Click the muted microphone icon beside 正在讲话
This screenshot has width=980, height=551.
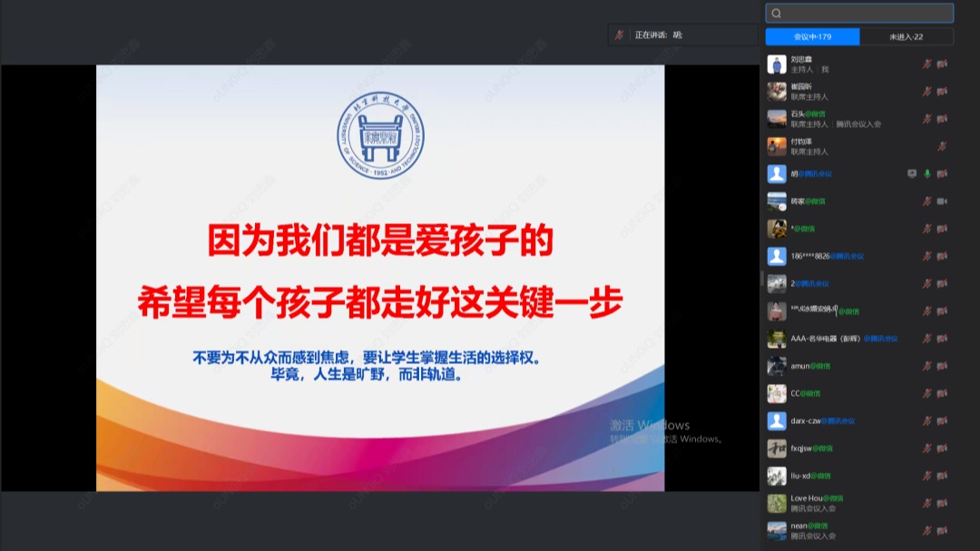tap(620, 34)
